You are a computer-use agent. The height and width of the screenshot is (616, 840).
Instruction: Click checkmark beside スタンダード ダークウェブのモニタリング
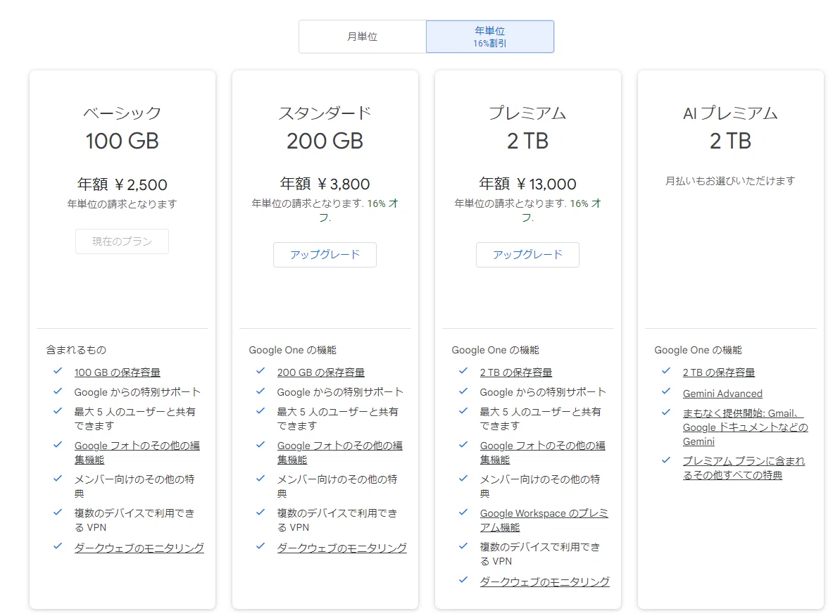(261, 546)
